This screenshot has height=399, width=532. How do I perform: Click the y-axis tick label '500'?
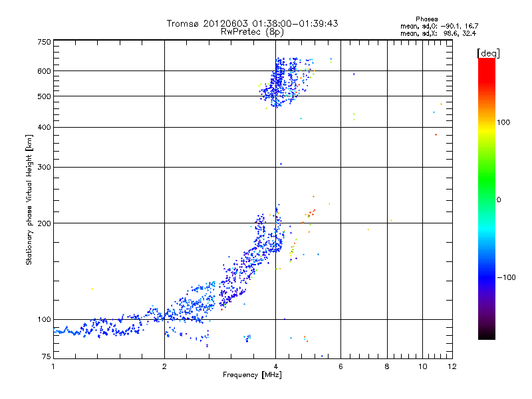[x=44, y=96]
